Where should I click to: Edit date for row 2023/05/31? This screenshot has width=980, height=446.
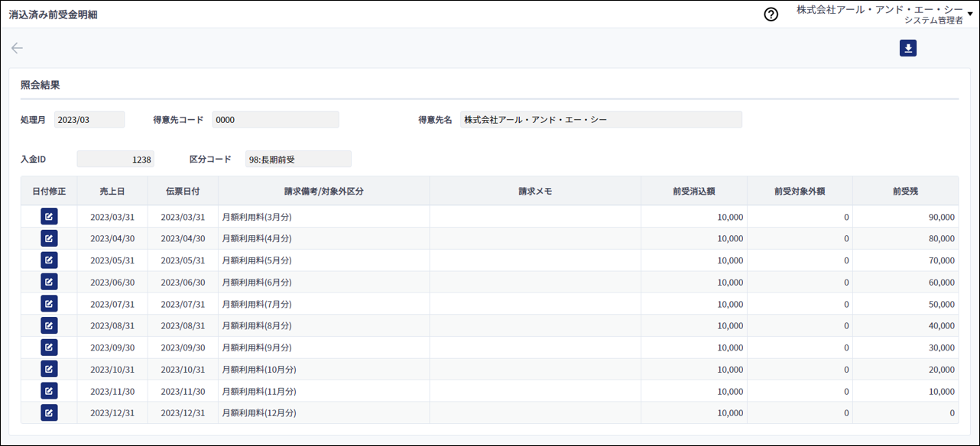coord(49,260)
